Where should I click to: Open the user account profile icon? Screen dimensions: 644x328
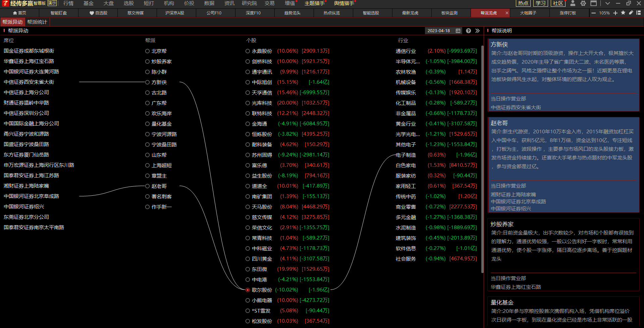573,3
